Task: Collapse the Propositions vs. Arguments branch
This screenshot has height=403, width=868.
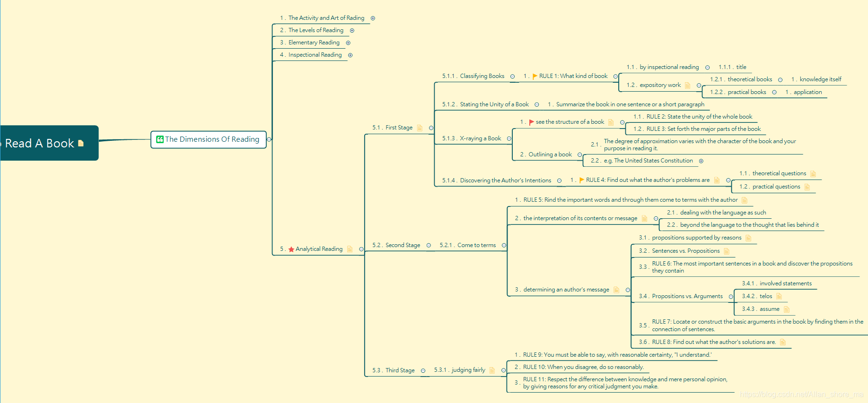Action: coord(731,297)
